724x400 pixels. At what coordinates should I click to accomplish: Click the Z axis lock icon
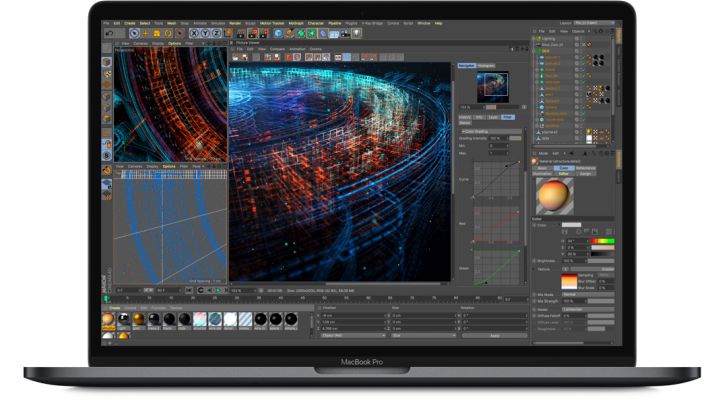pyautogui.click(x=216, y=32)
